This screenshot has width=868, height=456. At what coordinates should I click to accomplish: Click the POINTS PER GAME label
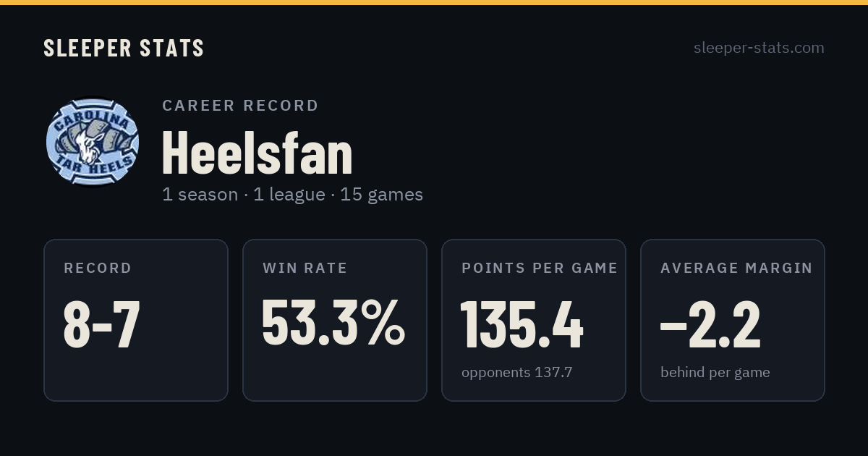(x=540, y=268)
